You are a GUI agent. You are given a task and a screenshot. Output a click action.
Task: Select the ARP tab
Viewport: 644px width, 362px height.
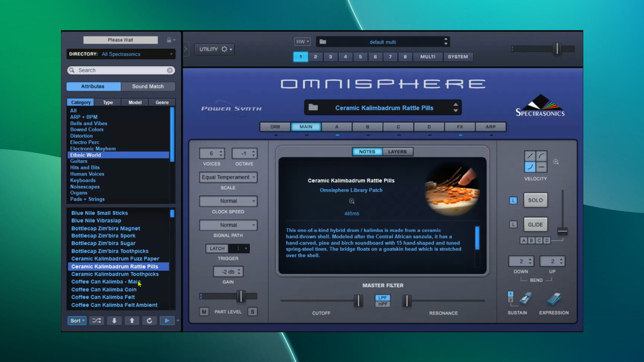[490, 127]
